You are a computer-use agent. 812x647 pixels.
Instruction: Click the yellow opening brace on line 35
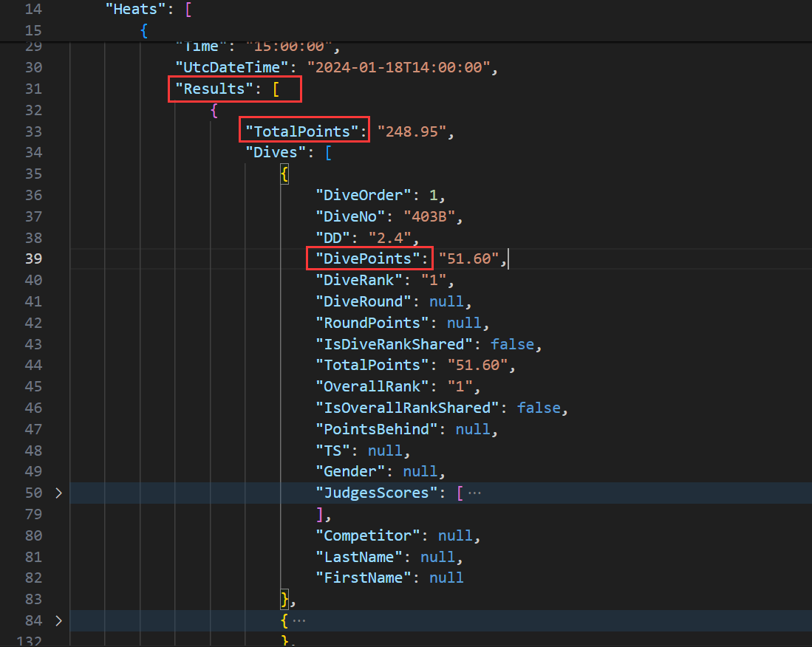(284, 174)
